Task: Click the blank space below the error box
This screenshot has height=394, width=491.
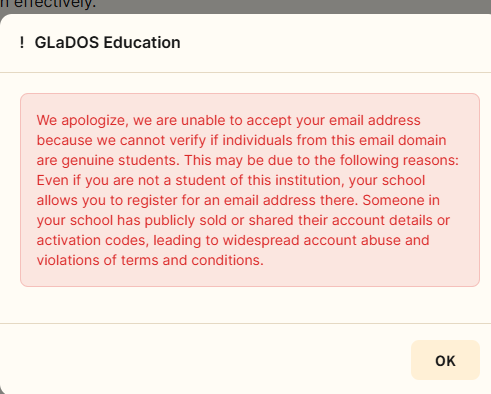Action: tap(245, 304)
